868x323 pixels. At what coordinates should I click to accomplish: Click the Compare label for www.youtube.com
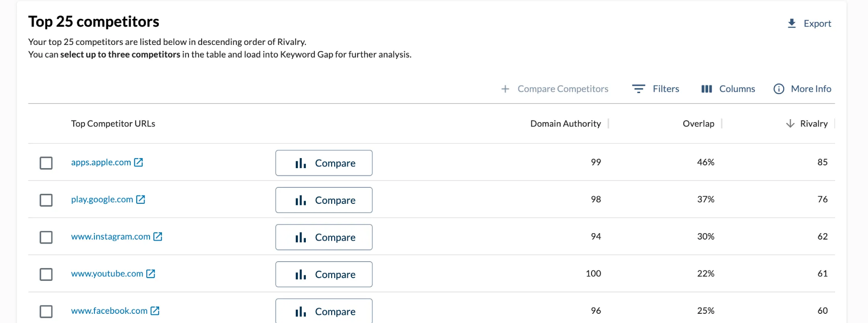coord(335,274)
